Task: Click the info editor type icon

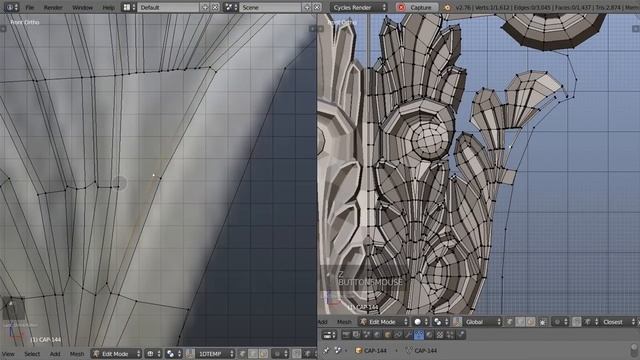Action: [x=11, y=7]
